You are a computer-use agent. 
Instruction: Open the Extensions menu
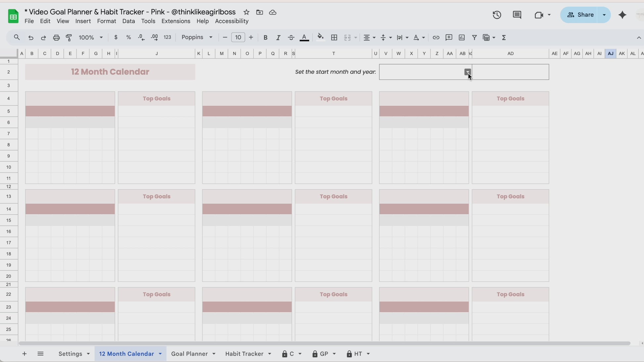coord(176,21)
